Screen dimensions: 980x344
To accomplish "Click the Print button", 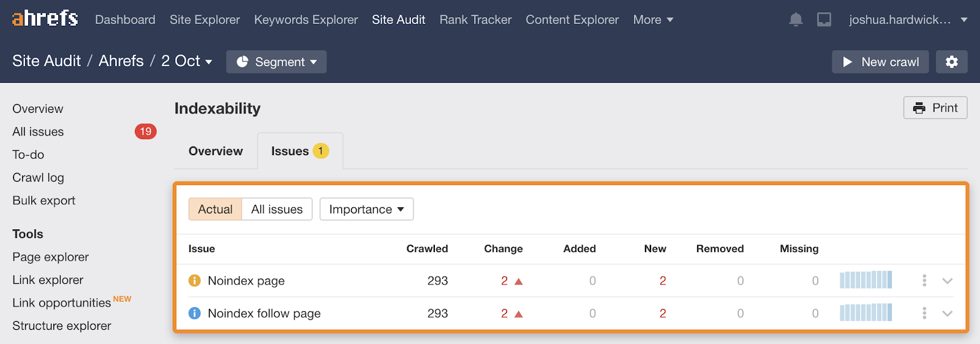I will tap(935, 108).
